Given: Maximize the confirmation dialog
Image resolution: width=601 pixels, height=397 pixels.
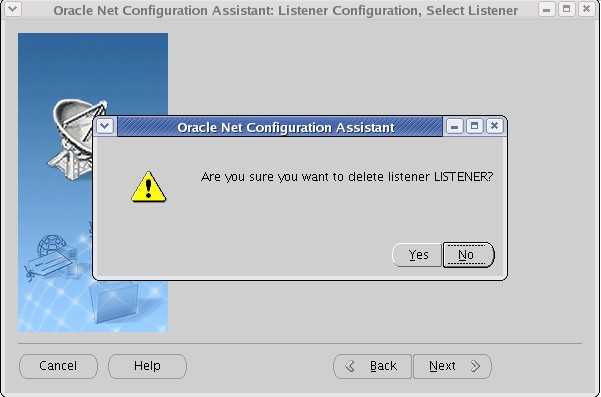Looking at the screenshot, I should 475,126.
